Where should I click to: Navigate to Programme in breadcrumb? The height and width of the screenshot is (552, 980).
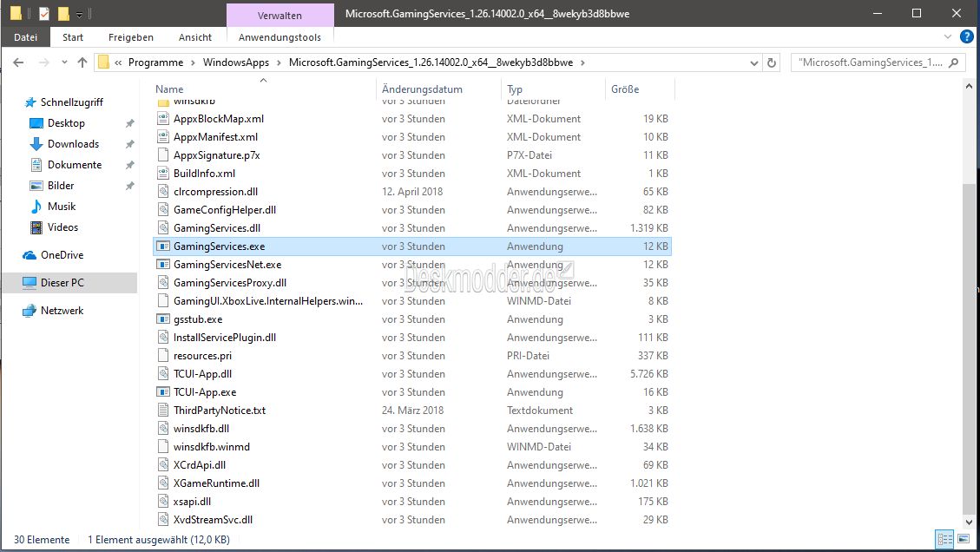pos(155,62)
